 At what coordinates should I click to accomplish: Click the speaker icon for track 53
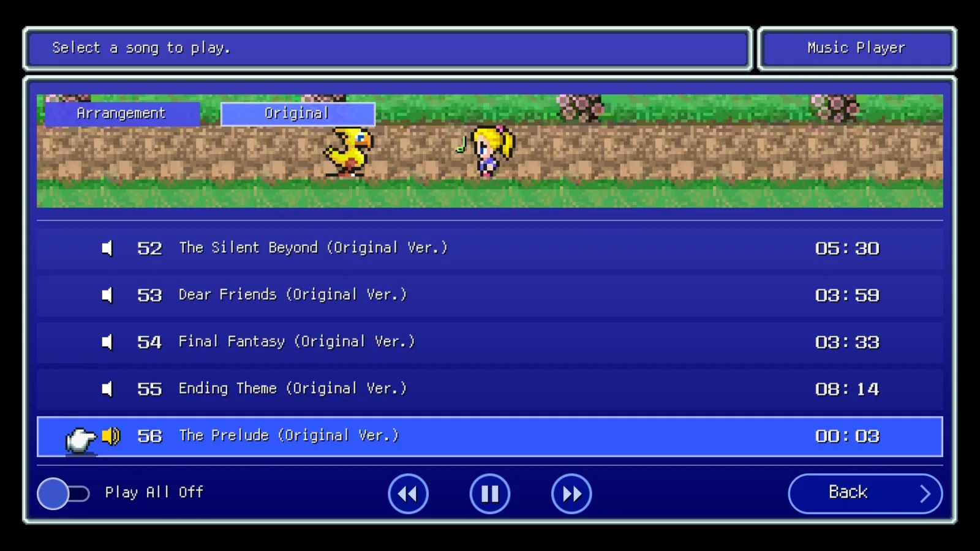point(107,295)
